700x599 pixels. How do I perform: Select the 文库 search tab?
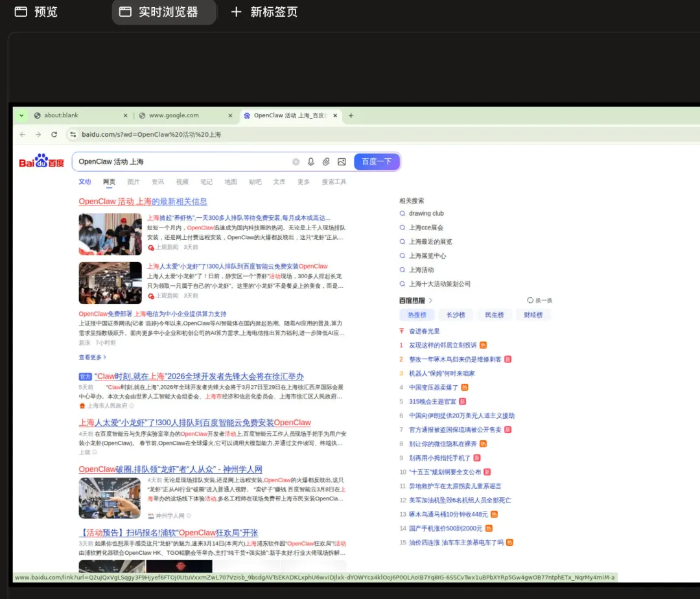click(279, 182)
